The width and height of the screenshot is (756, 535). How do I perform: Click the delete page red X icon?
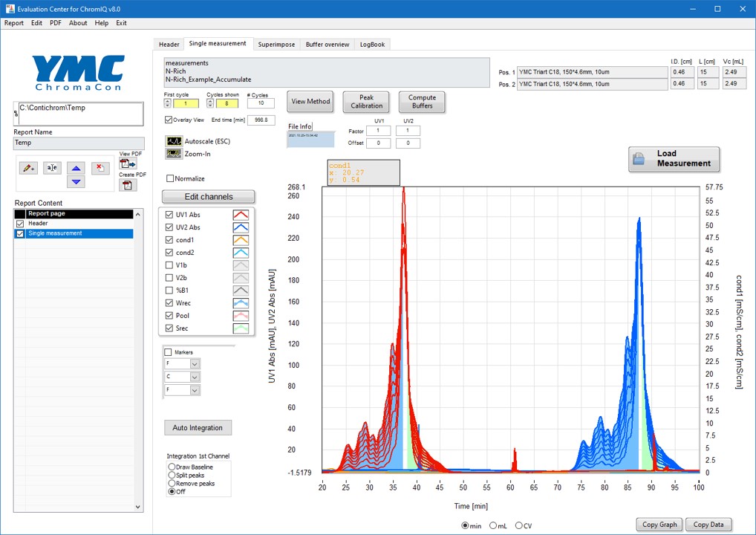coord(100,169)
